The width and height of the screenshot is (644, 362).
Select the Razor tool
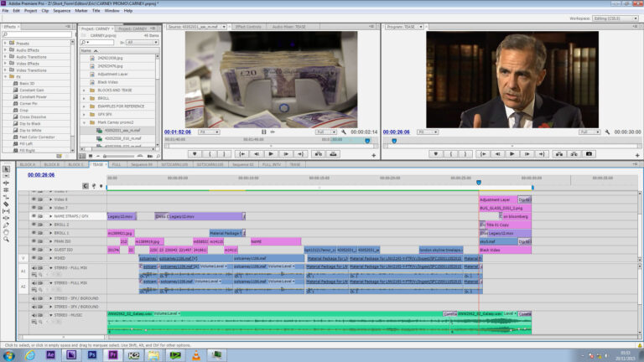[6, 204]
